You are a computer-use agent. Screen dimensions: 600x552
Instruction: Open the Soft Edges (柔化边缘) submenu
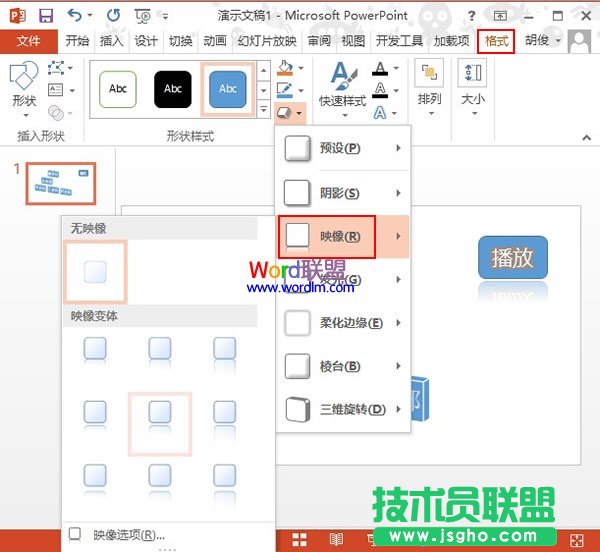[343, 323]
